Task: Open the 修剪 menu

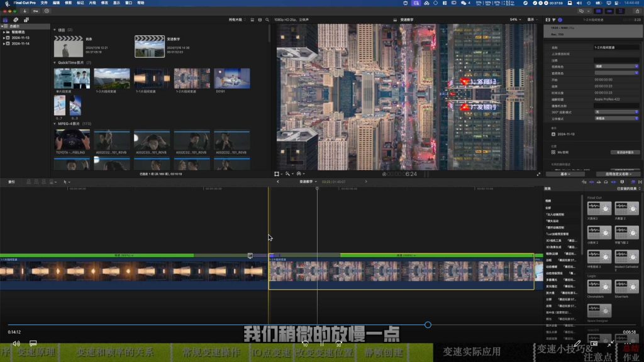Action: tap(68, 3)
